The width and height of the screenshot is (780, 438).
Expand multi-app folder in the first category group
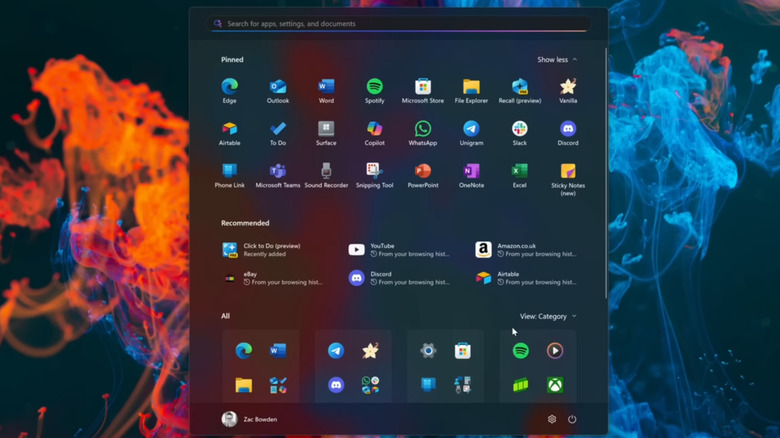click(278, 385)
